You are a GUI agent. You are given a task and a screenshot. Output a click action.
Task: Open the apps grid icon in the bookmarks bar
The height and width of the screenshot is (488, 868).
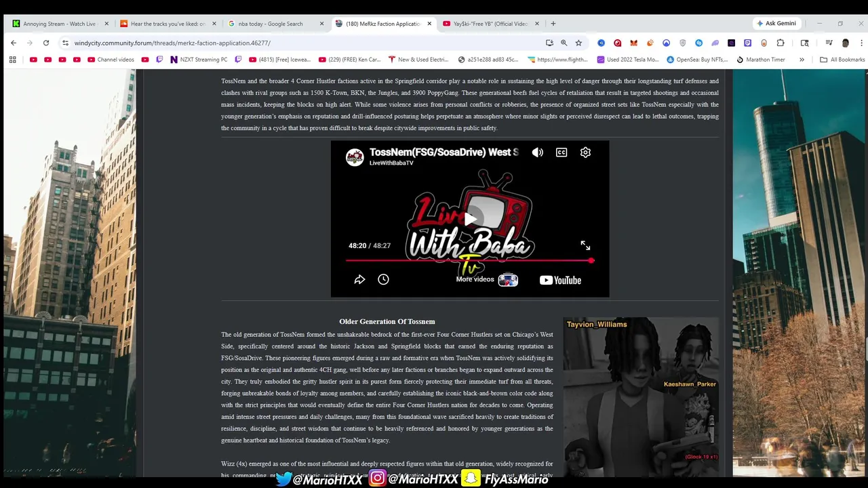[x=12, y=60]
